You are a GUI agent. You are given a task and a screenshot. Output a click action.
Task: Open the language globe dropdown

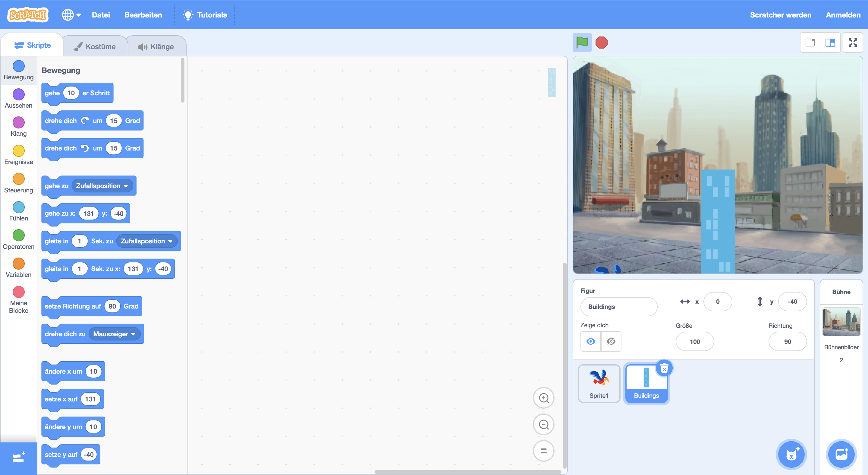point(71,15)
